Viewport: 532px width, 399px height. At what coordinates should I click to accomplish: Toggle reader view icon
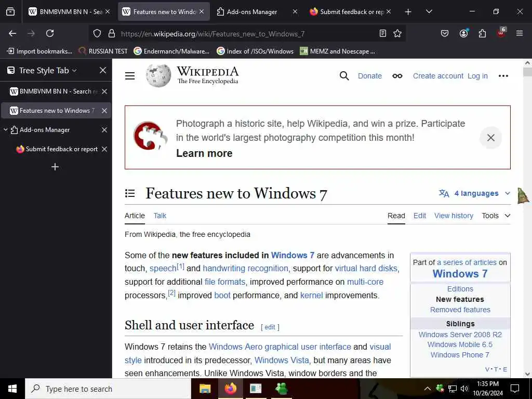point(383,33)
